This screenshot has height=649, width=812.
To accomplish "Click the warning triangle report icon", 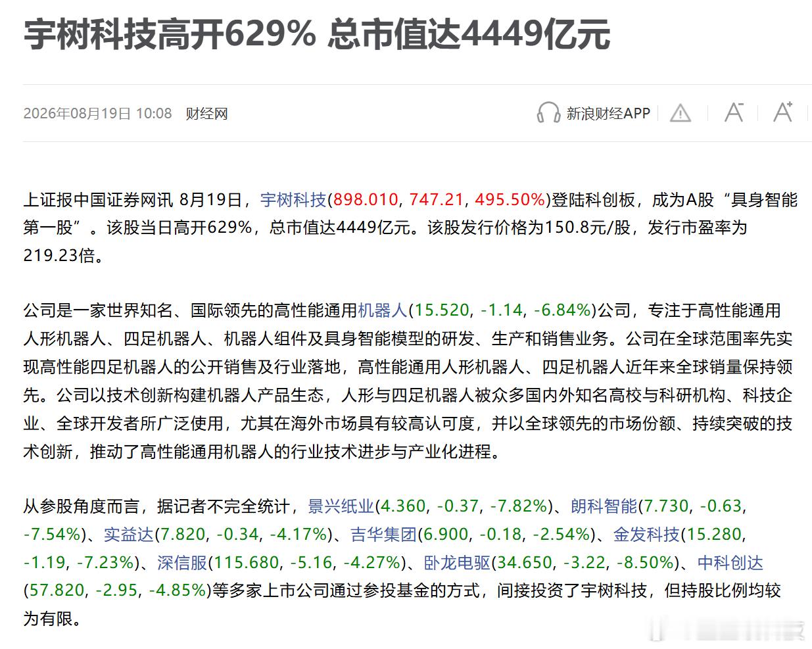I will (x=681, y=113).
